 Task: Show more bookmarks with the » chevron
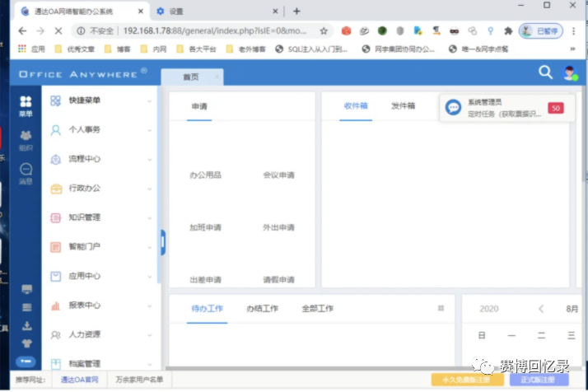(x=572, y=49)
